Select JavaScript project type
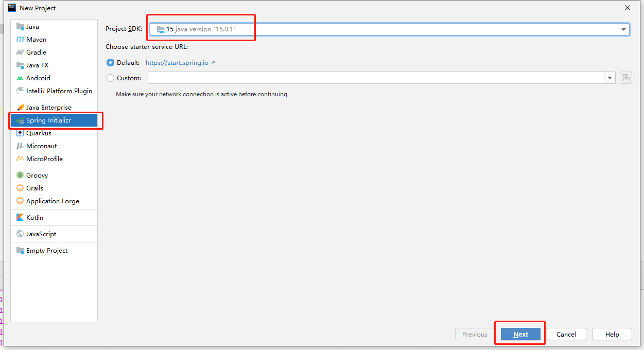The image size is (644, 350). (54, 234)
